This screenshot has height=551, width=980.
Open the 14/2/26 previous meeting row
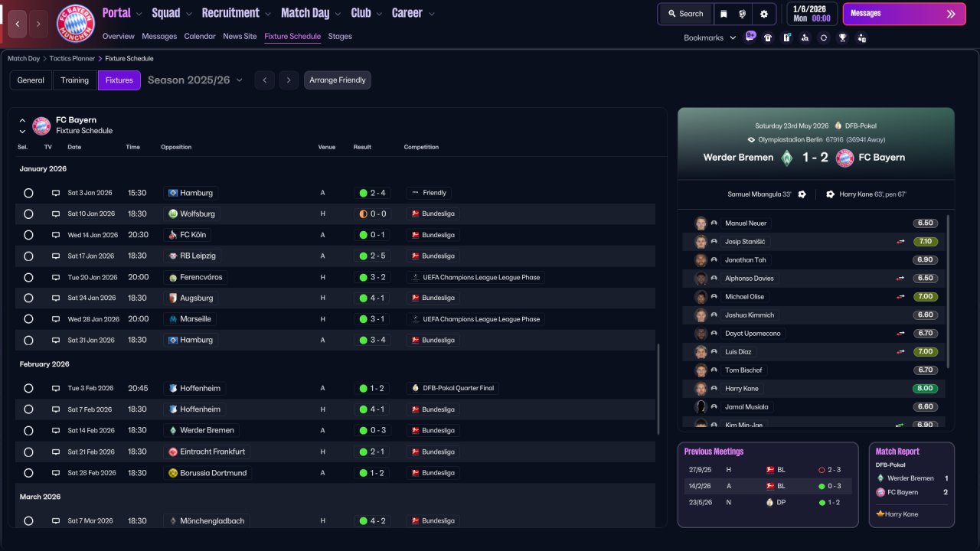[768, 486]
